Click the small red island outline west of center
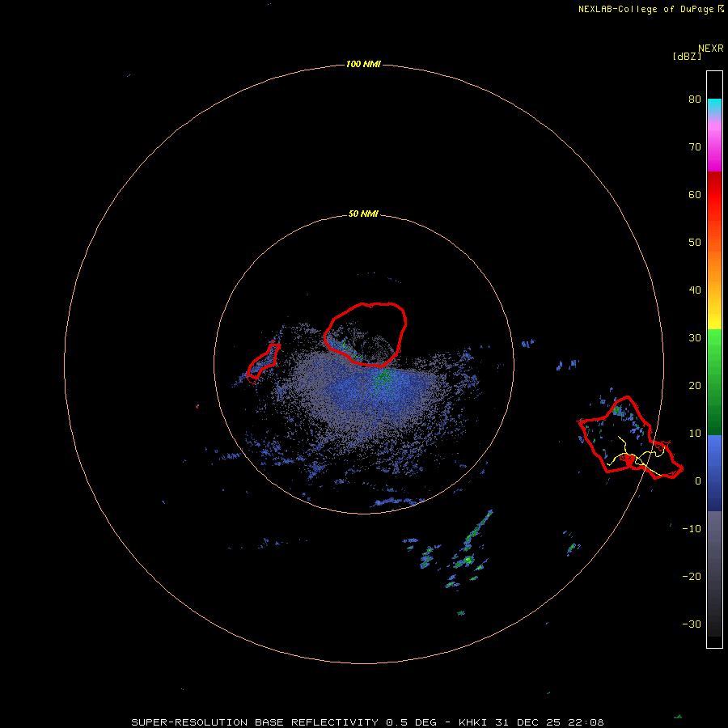Viewport: 728px width, 728px height. pos(263,362)
